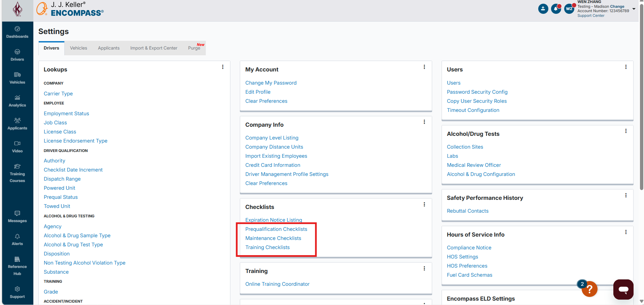The height and width of the screenshot is (305, 644).
Task: Open Video in the left sidebar
Action: 18,147
